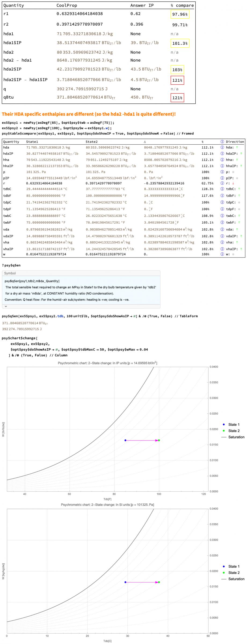The image size is (247, 644).
Task: Click the info icon beside hda: direction
Action: (222, 147)
